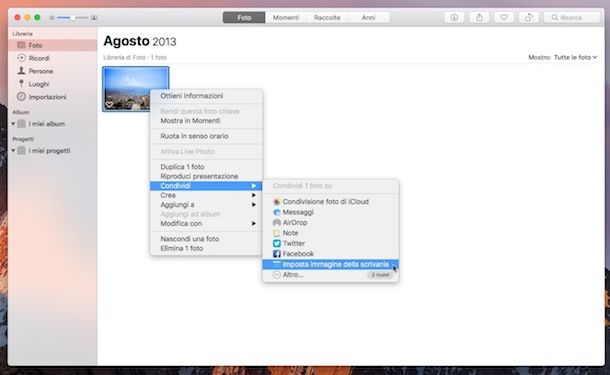
Task: Choose Mostra in Momenti menu entry
Action: pos(206,121)
